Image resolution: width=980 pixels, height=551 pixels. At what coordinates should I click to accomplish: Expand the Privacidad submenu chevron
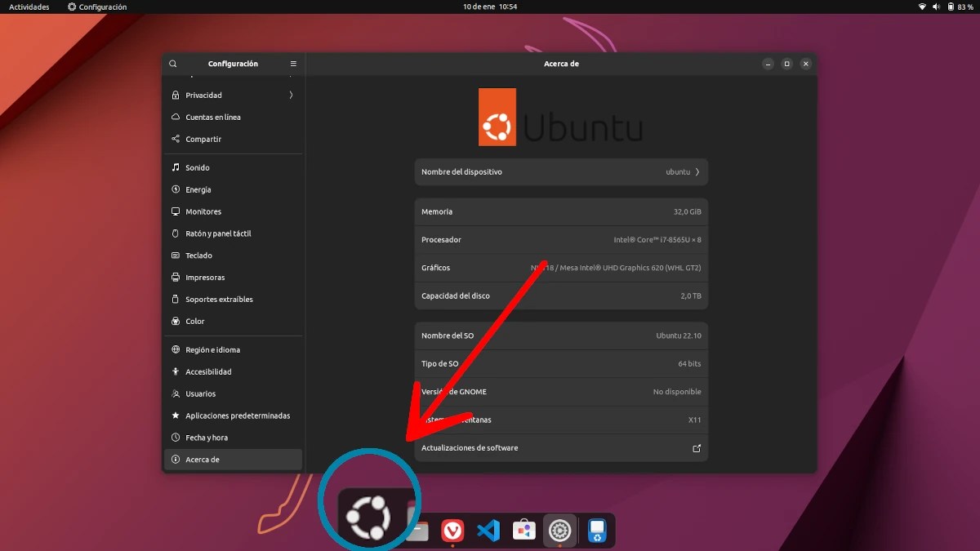coord(291,95)
